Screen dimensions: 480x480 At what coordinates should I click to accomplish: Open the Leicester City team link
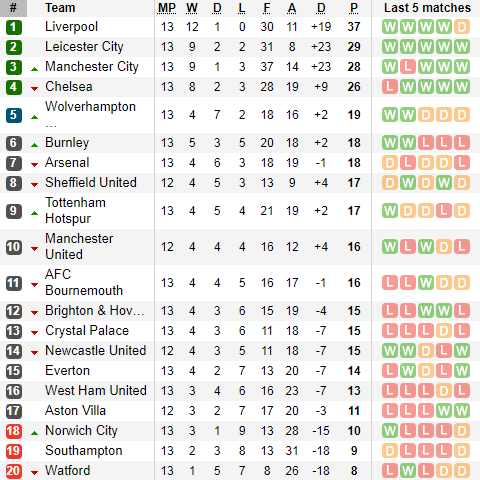[x=84, y=47]
